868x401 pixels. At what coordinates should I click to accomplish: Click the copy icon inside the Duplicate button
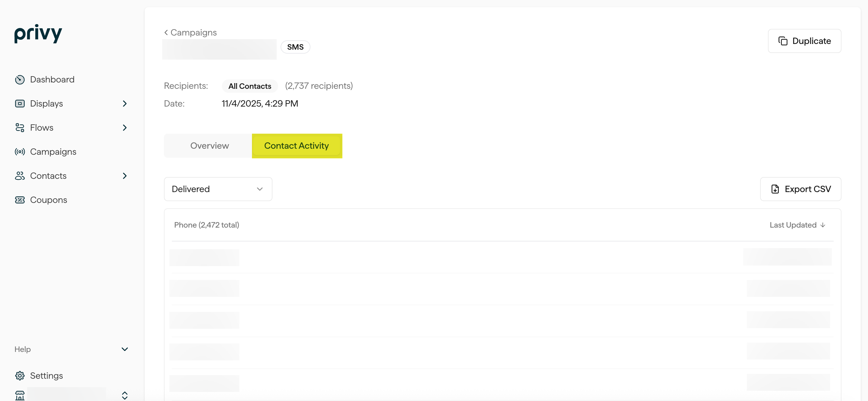(x=783, y=41)
